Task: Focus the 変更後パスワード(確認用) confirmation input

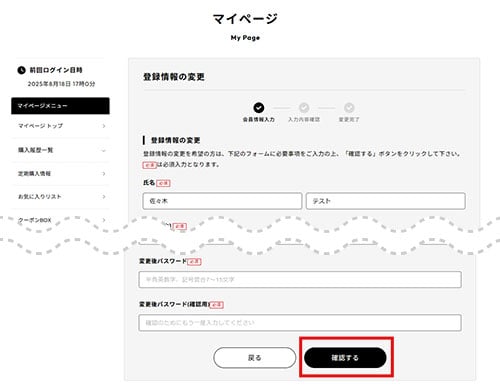Action: [300, 323]
